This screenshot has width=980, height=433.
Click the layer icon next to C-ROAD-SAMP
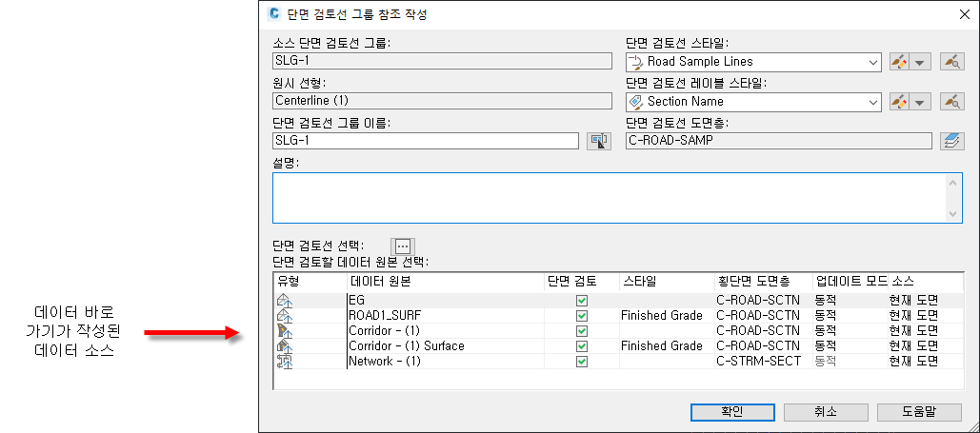(949, 141)
